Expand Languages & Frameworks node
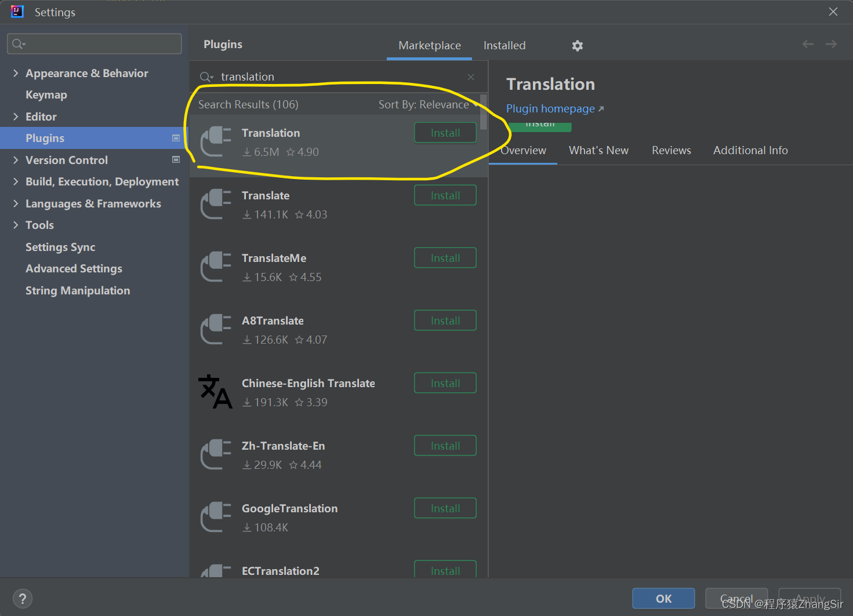This screenshot has width=853, height=616. (16, 203)
